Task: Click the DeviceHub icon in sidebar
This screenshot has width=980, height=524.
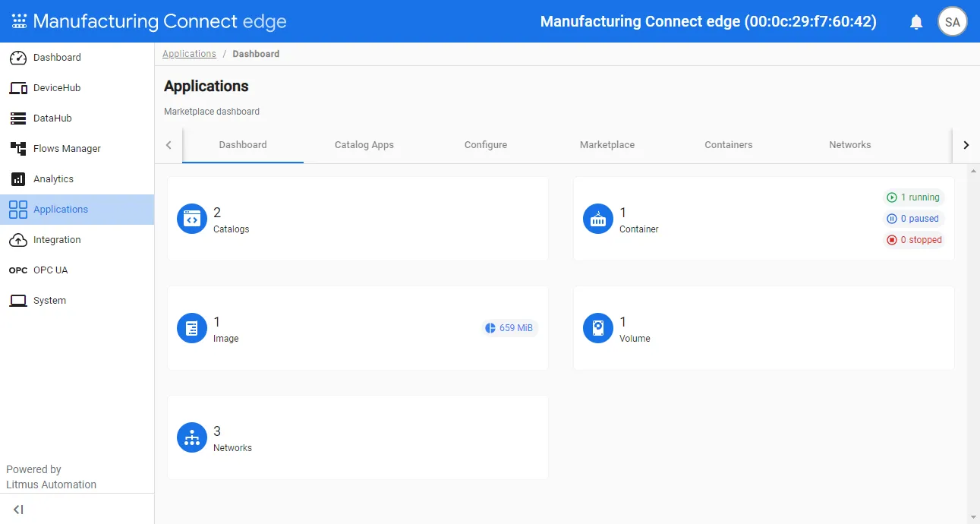Action: pyautogui.click(x=18, y=88)
